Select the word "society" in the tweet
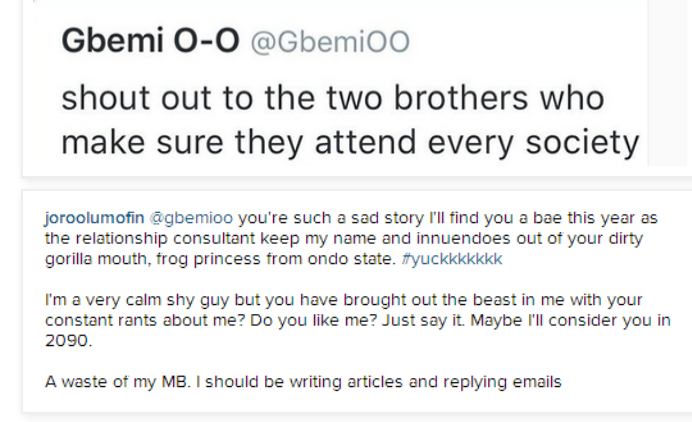Viewport: 692px width, 422px height. click(583, 143)
